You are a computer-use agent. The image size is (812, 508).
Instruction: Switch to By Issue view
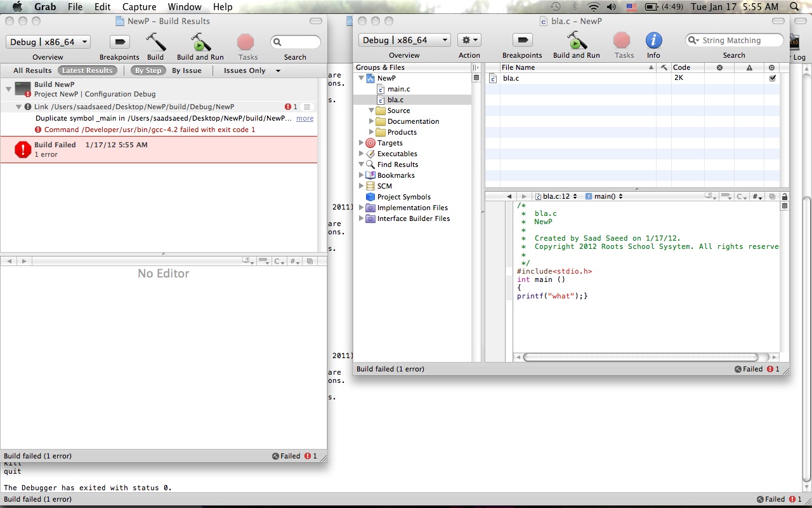point(187,70)
